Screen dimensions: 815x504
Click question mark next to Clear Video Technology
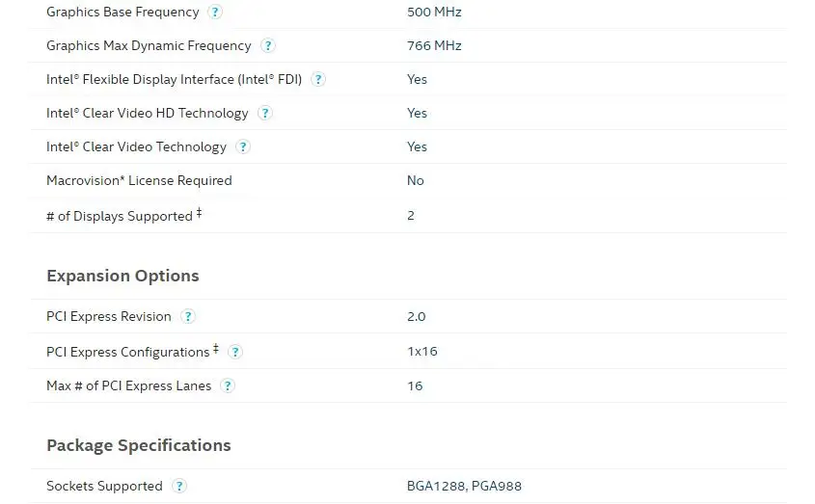tap(243, 147)
